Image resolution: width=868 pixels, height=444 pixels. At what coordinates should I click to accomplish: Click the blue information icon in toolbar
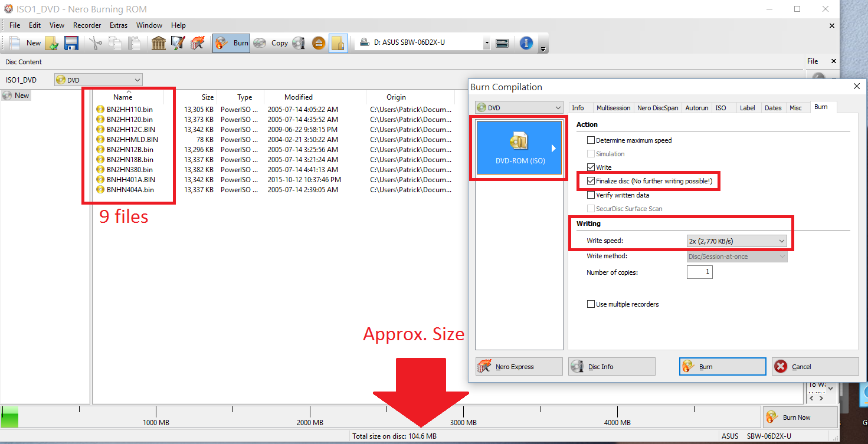pos(526,42)
